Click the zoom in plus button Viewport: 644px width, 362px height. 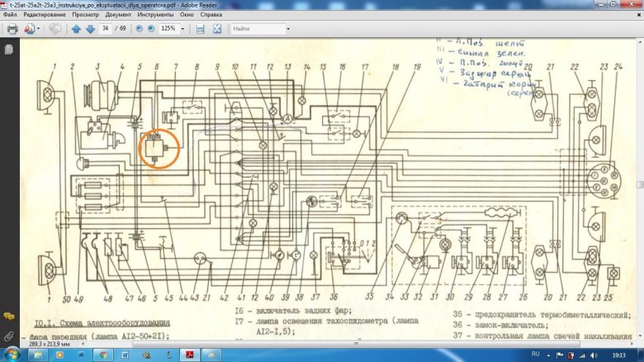click(x=150, y=28)
